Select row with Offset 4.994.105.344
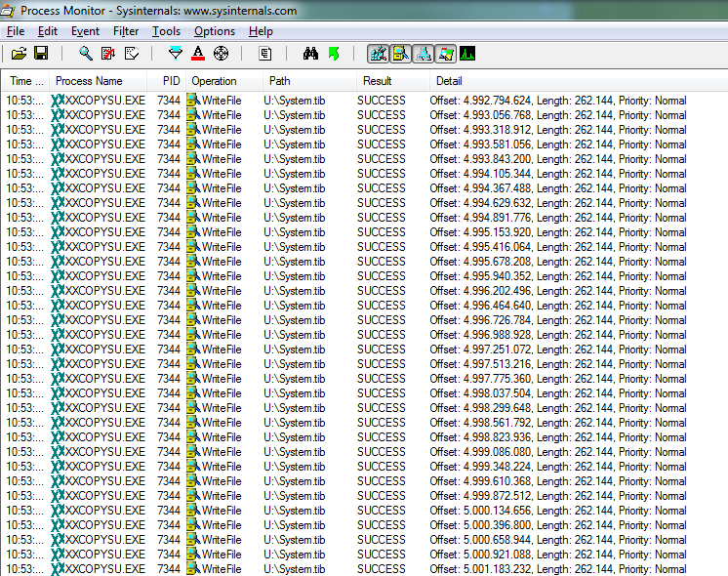 pyautogui.click(x=364, y=174)
